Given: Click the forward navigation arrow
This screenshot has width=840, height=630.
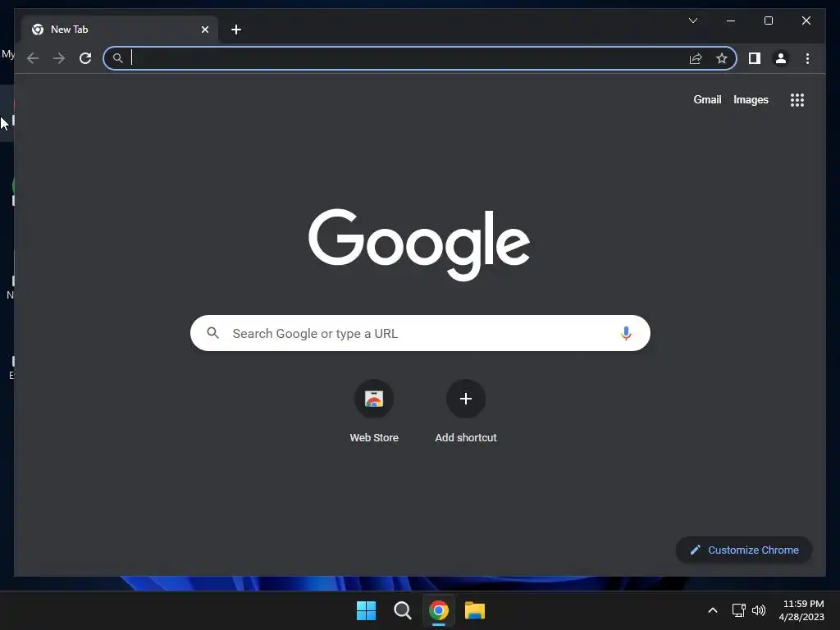Looking at the screenshot, I should pos(59,58).
